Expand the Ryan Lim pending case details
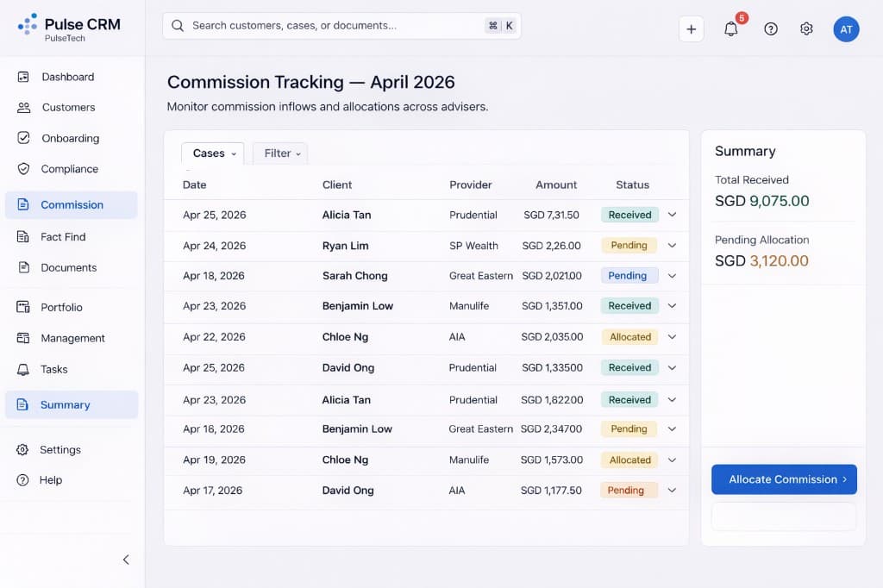883x588 pixels. tap(672, 246)
